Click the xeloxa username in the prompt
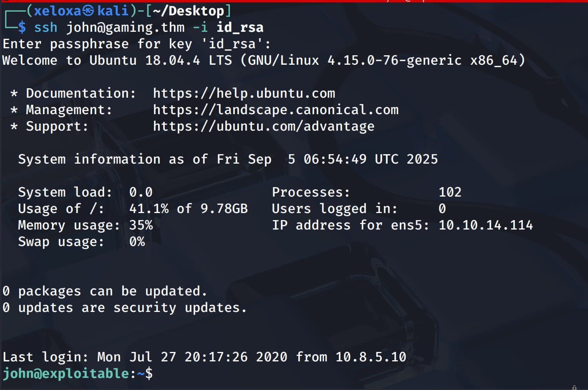The height and width of the screenshot is (390, 588). click(x=57, y=11)
